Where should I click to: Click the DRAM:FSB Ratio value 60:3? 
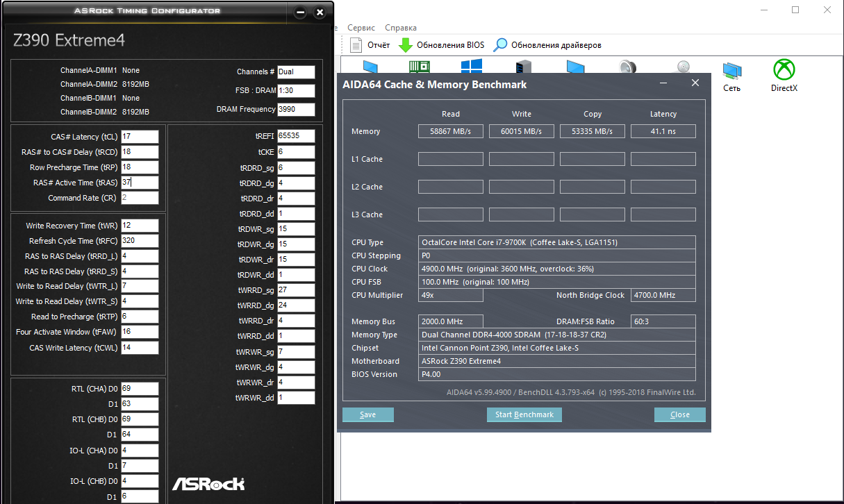click(663, 321)
